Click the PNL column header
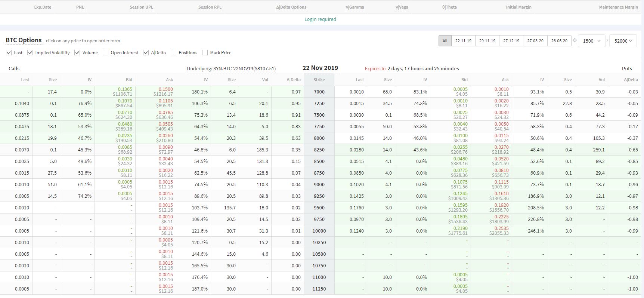The height and width of the screenshot is (298, 644). pos(80,7)
